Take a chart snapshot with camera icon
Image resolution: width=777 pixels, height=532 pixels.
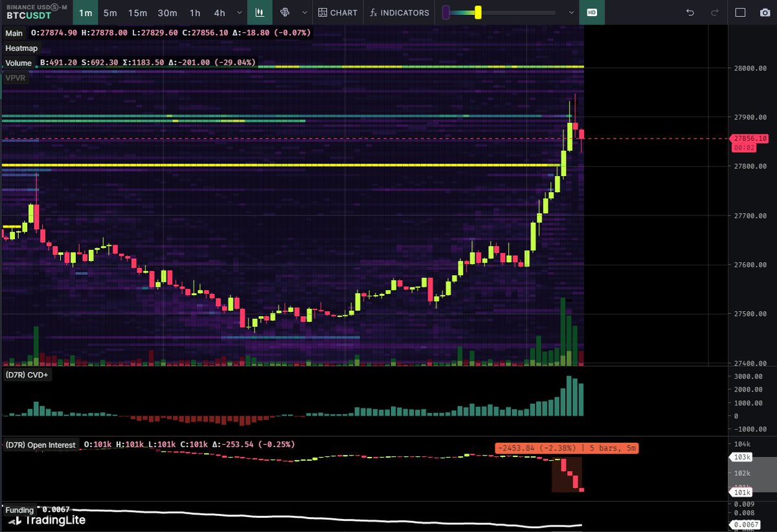(x=764, y=12)
